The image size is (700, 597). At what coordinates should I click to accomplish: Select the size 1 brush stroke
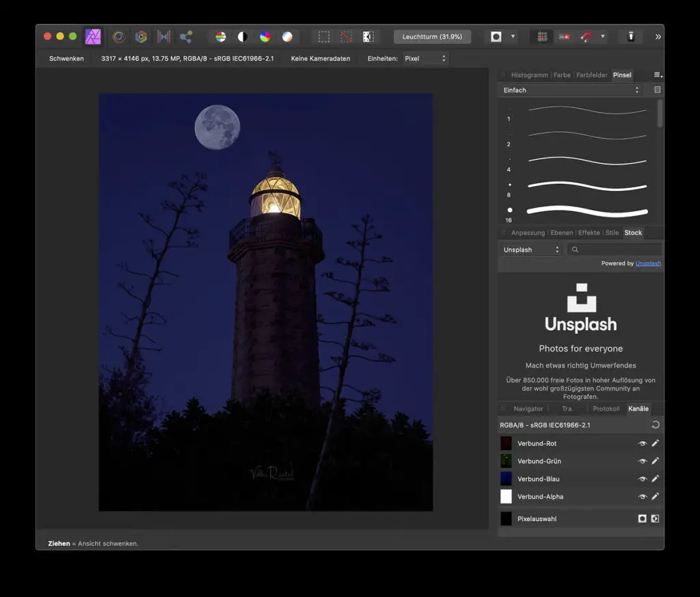point(587,110)
